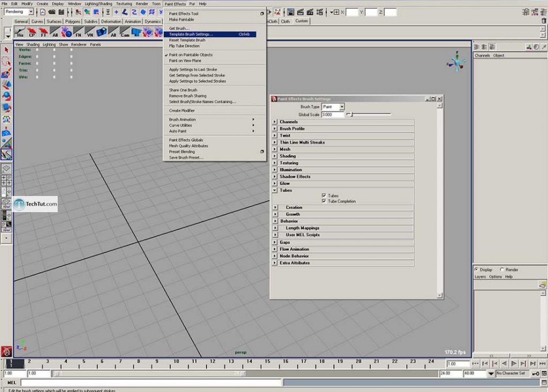Screen dimensions: 548x392
Task: Click the time range slider bar
Action: click(x=148, y=374)
